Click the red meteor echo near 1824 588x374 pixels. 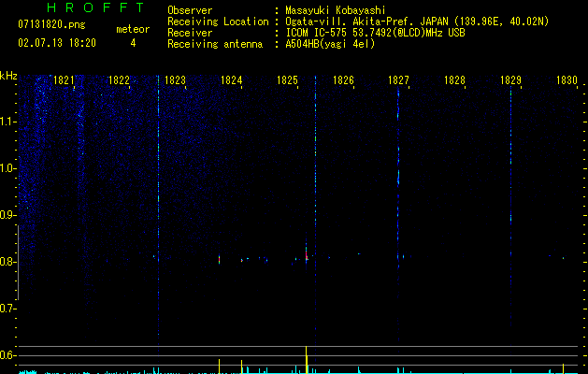point(220,259)
